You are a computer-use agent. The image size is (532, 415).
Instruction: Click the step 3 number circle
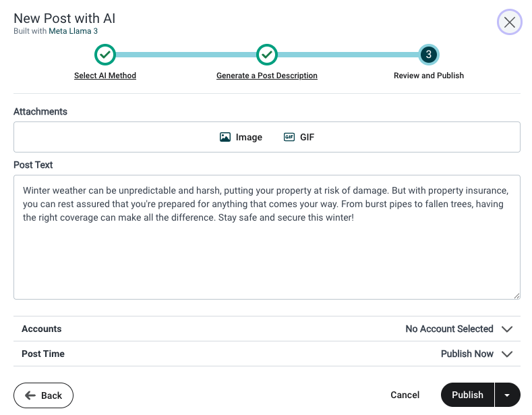(x=429, y=55)
